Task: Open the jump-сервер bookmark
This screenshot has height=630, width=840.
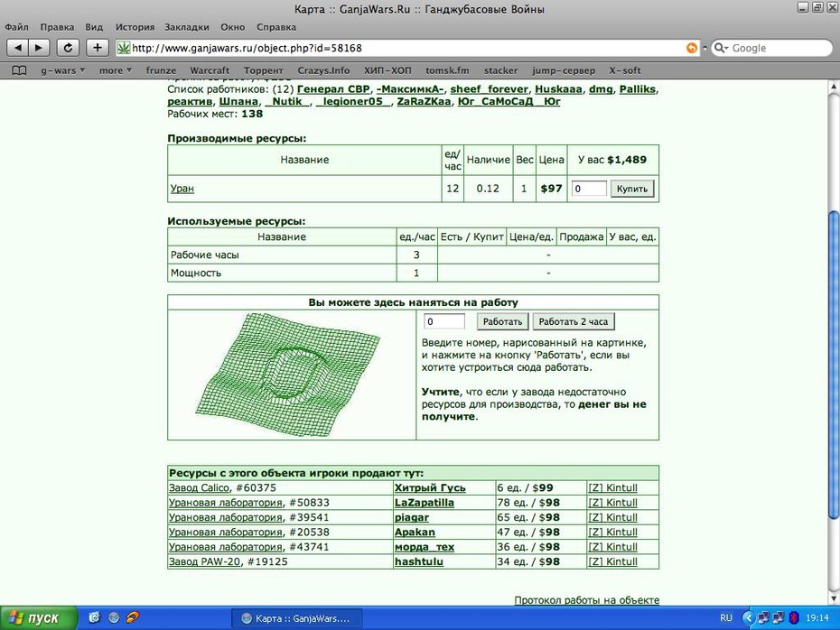Action: coord(563,70)
